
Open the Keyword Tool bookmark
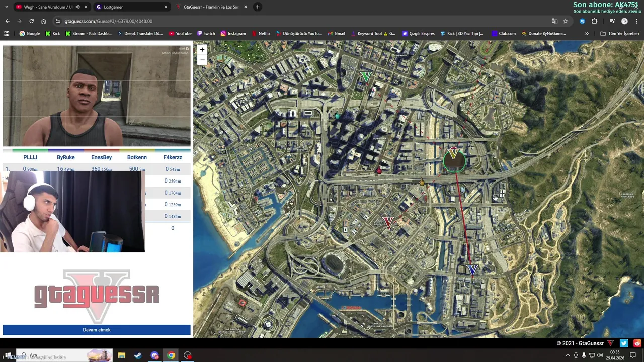click(x=372, y=34)
